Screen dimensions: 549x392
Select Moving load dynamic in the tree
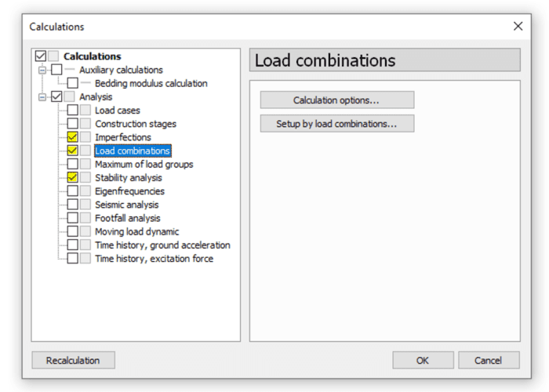pos(137,232)
